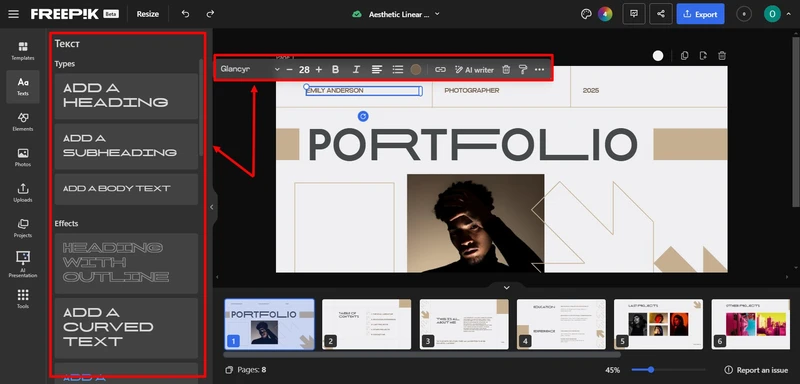Toggle bullet list formatting
This screenshot has height=384, width=800.
398,69
